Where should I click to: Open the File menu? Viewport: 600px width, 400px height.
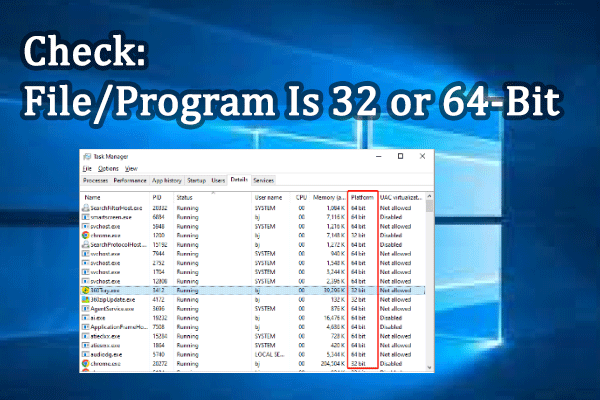[x=87, y=168]
